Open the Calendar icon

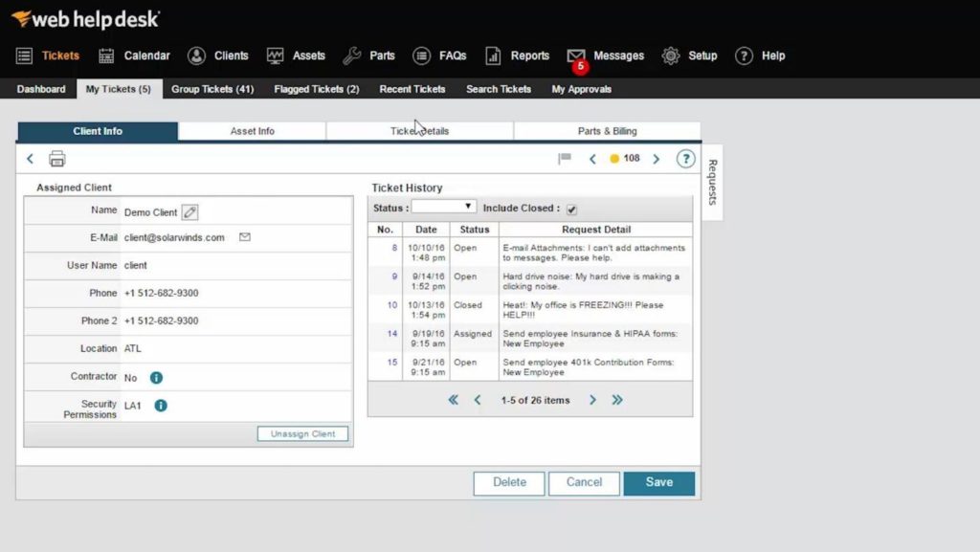[x=106, y=56]
